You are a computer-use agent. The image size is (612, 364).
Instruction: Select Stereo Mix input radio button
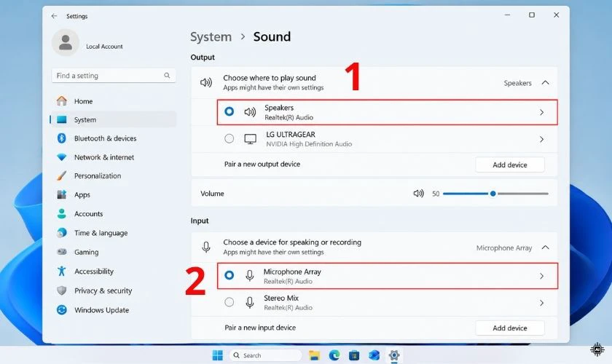coord(229,302)
